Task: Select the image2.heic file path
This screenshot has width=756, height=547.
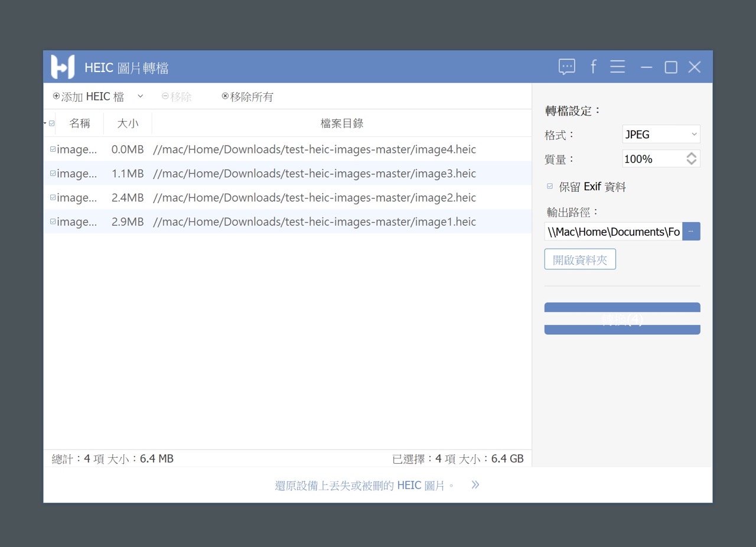Action: [314, 197]
